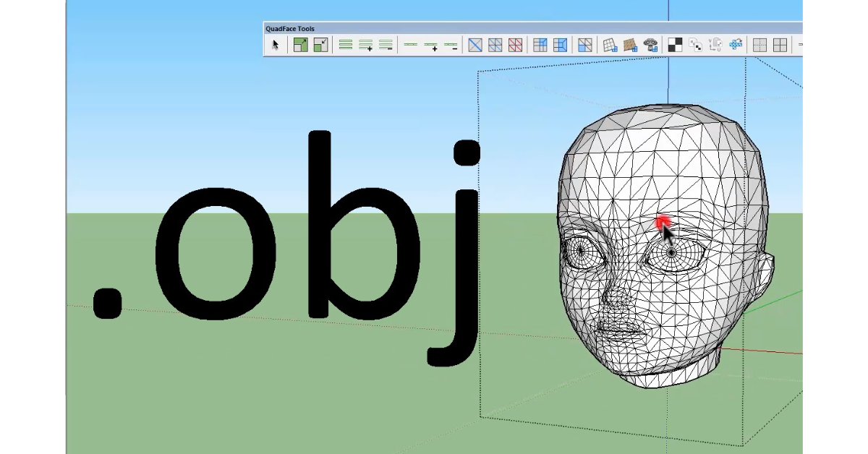Click the Shrink Loop icon with minus sign
The width and height of the screenshot is (868, 454).
(386, 45)
